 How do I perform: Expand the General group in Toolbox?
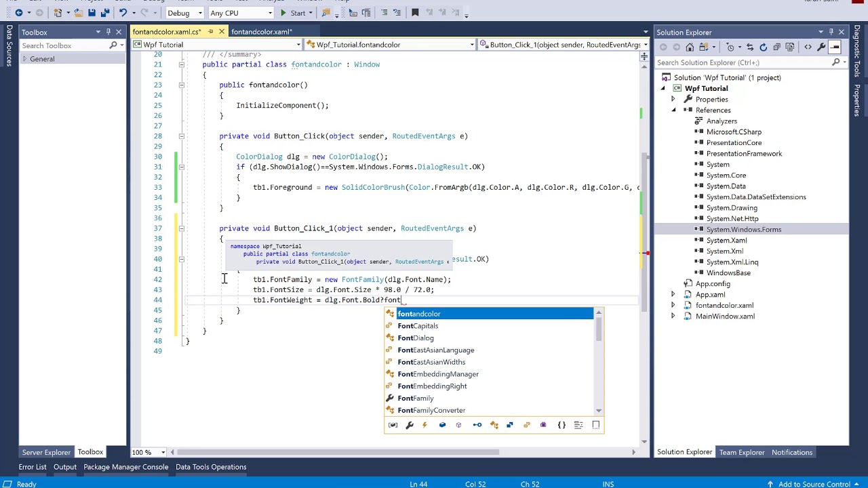(x=24, y=59)
